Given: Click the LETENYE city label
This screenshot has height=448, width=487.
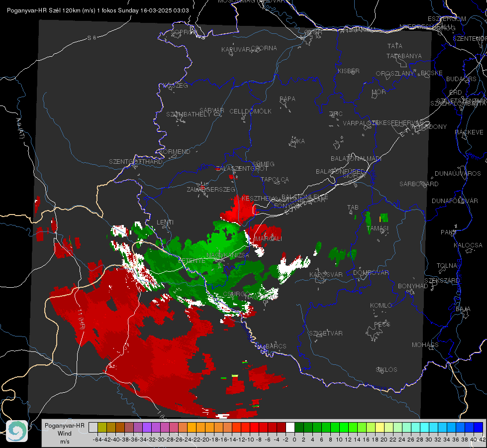Looking at the screenshot, I should [192, 261].
